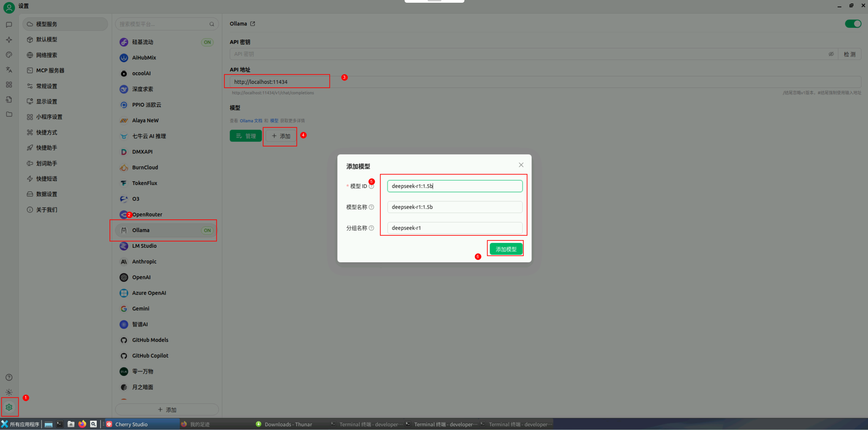Toggle API key visibility eye icon
The image size is (868, 430).
pyautogui.click(x=831, y=54)
